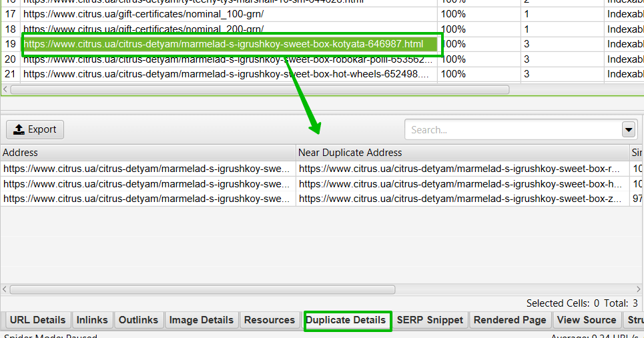Click the upper table horizontal scrollbar
This screenshot has height=338, width=644.
coord(260,89)
